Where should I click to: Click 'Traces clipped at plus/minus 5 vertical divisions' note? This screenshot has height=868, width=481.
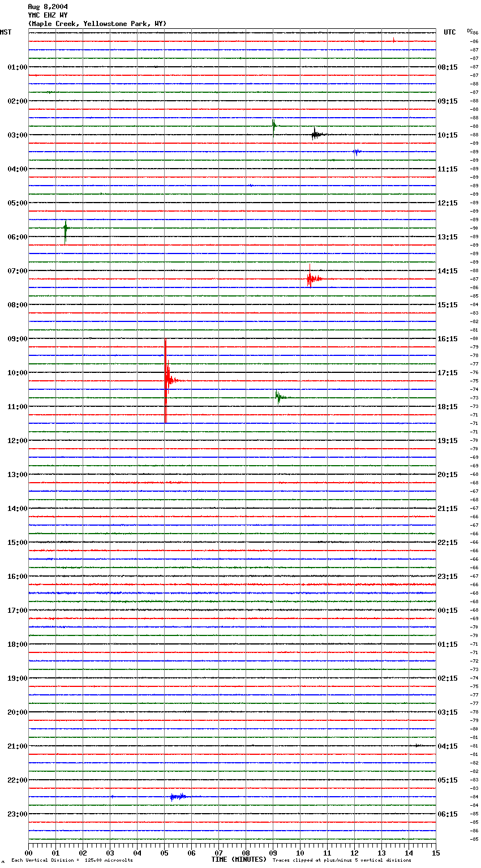[x=342, y=861]
